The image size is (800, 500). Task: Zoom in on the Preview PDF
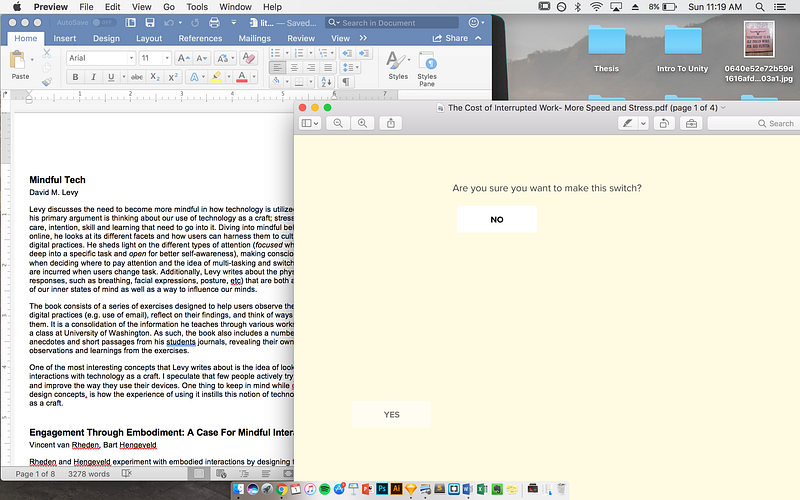click(x=362, y=123)
